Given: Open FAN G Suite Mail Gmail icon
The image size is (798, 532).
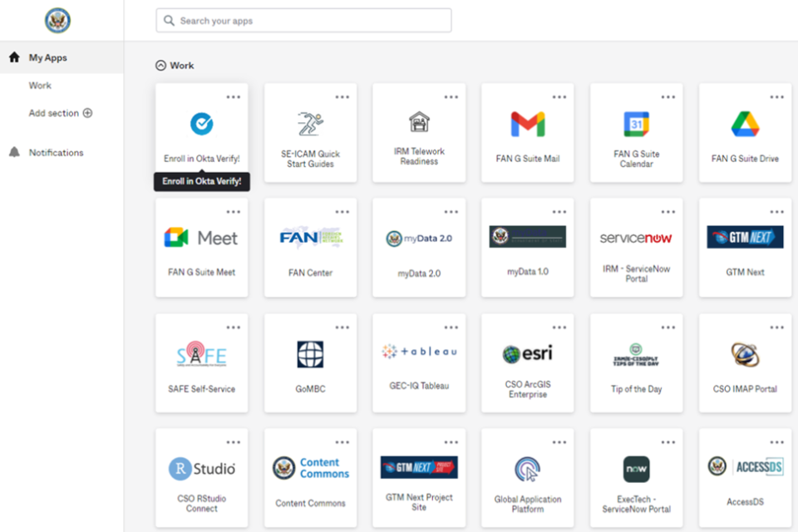Looking at the screenshot, I should coord(528,124).
